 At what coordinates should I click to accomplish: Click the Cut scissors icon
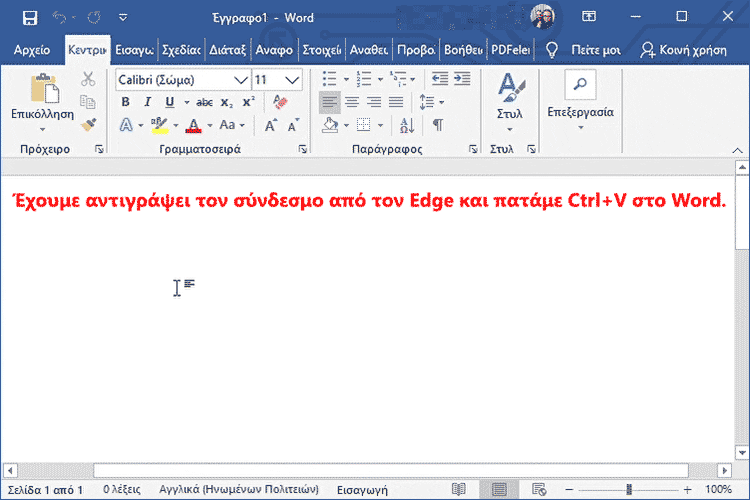(88, 79)
